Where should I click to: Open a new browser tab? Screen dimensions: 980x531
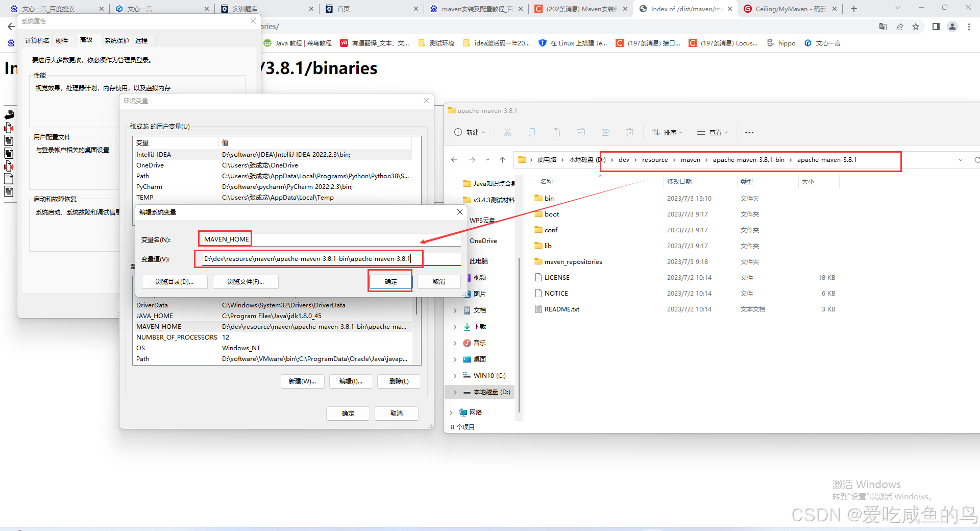(854, 9)
